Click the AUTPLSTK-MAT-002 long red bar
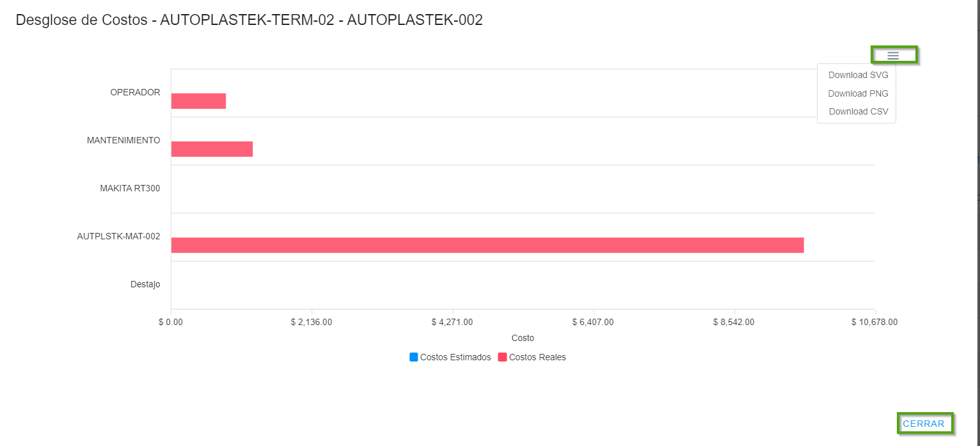The width and height of the screenshot is (980, 446). point(487,245)
